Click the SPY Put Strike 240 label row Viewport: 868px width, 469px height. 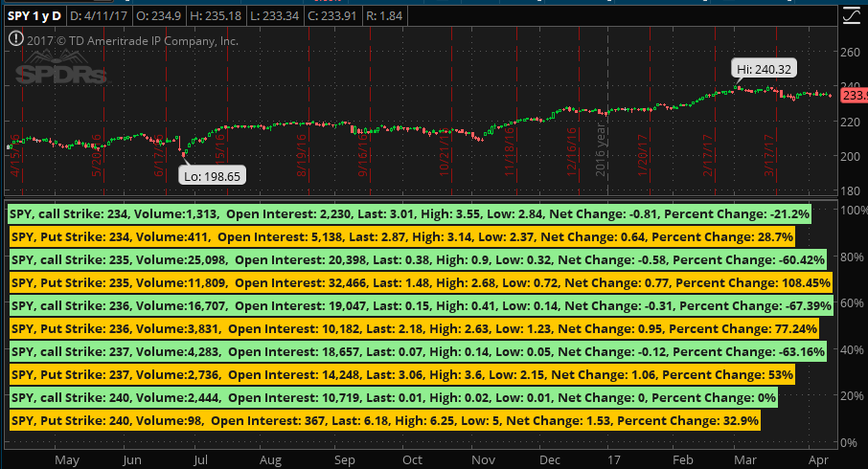pos(385,421)
